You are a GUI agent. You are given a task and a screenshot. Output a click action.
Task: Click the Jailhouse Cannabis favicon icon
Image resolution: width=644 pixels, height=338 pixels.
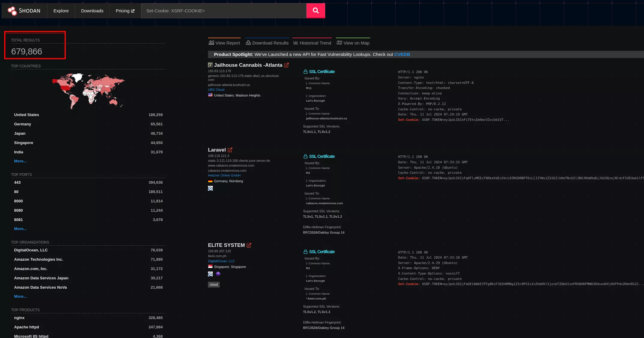coord(210,65)
